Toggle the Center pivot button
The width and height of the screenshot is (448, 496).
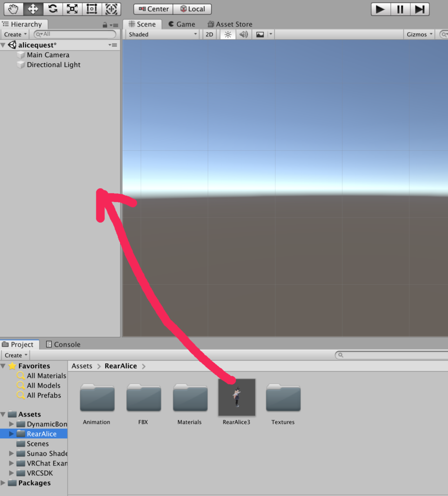[x=154, y=9]
